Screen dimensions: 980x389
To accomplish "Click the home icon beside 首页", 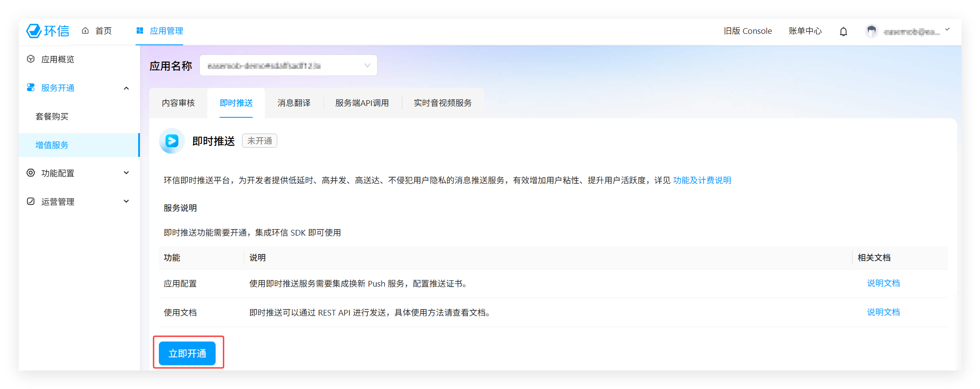I will 85,31.
